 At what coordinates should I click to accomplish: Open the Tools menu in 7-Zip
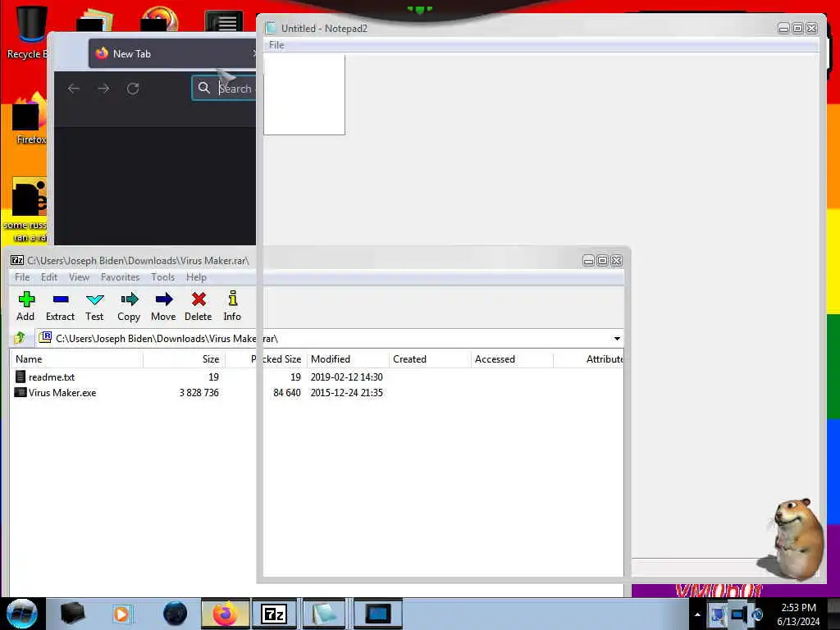pyautogui.click(x=163, y=277)
